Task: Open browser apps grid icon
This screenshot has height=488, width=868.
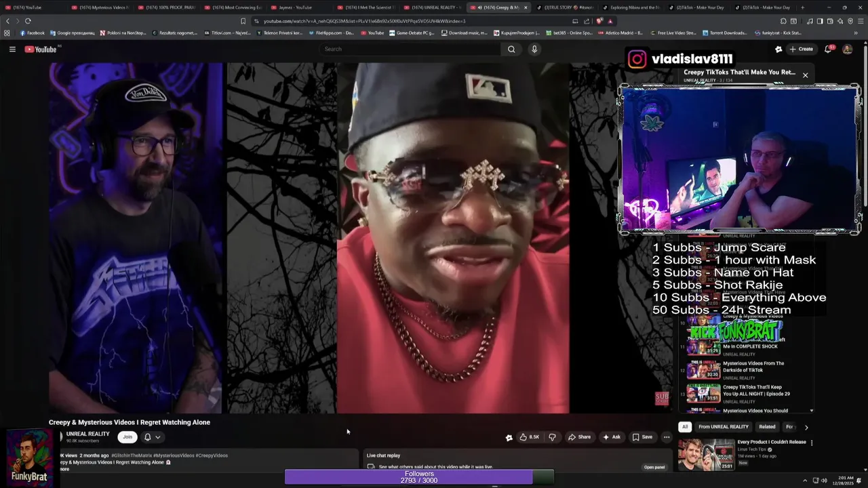Action: [7, 33]
